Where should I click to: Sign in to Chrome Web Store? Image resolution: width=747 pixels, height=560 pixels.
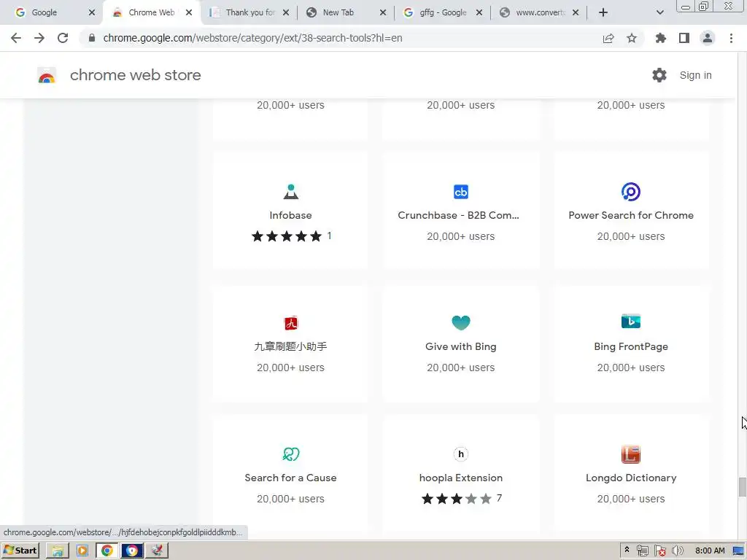695,75
